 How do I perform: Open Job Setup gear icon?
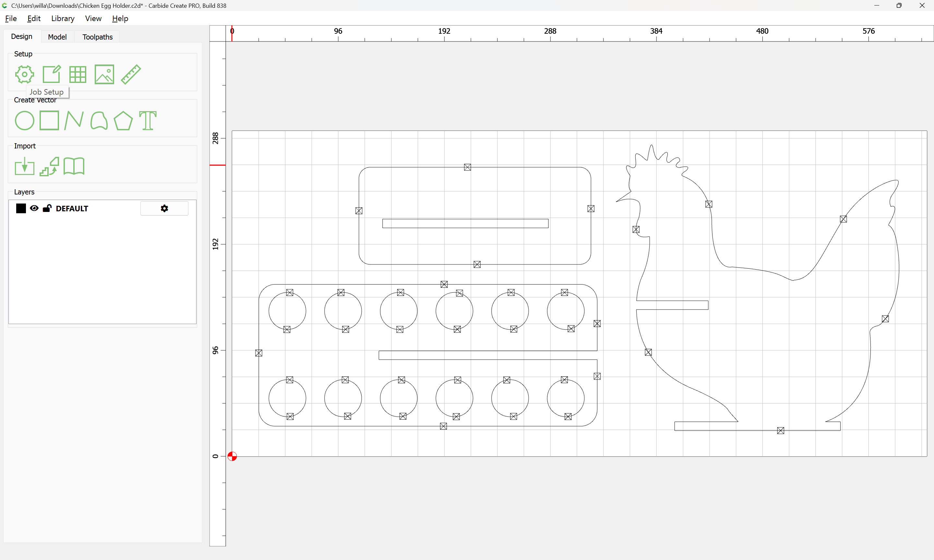pos(25,74)
